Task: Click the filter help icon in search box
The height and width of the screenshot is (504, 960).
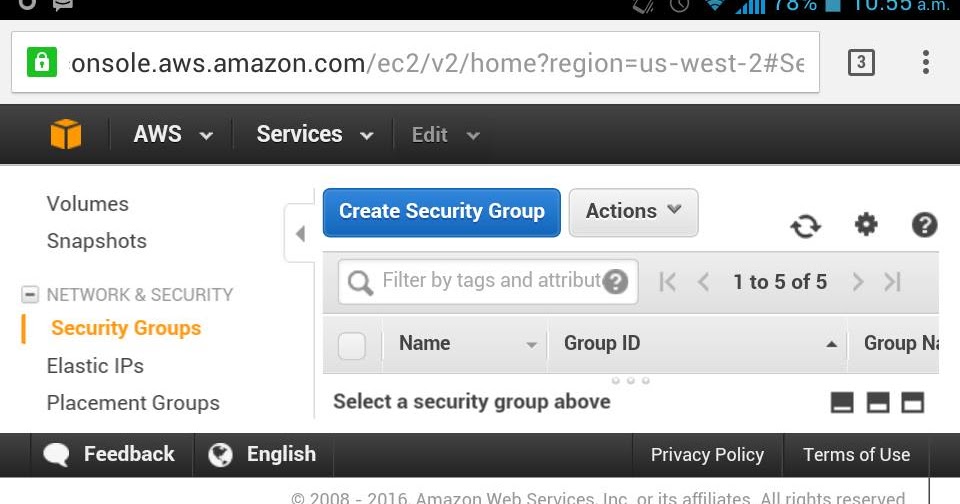Action: coord(616,282)
